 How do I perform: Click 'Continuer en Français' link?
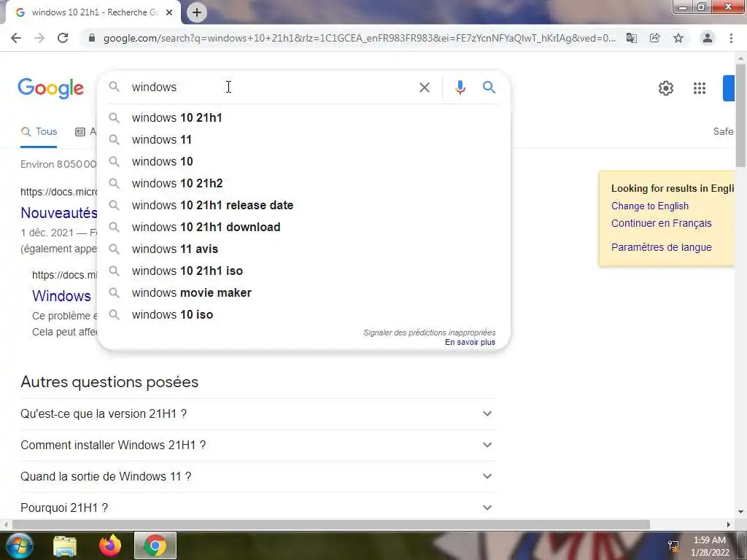tap(661, 223)
